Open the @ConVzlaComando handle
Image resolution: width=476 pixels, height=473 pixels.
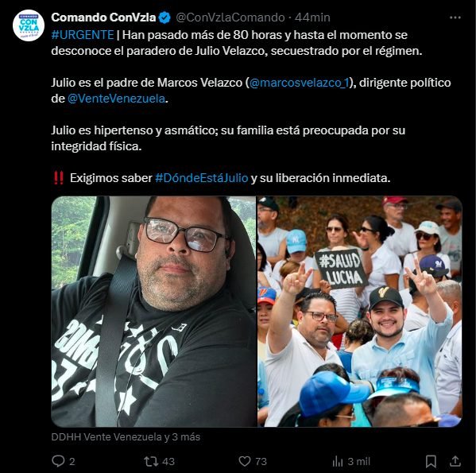230,17
